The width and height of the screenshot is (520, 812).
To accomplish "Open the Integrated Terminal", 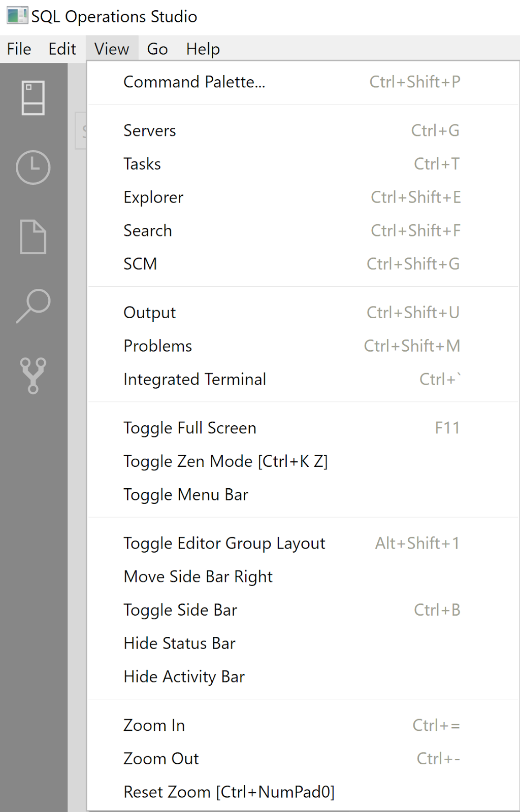I will (195, 379).
